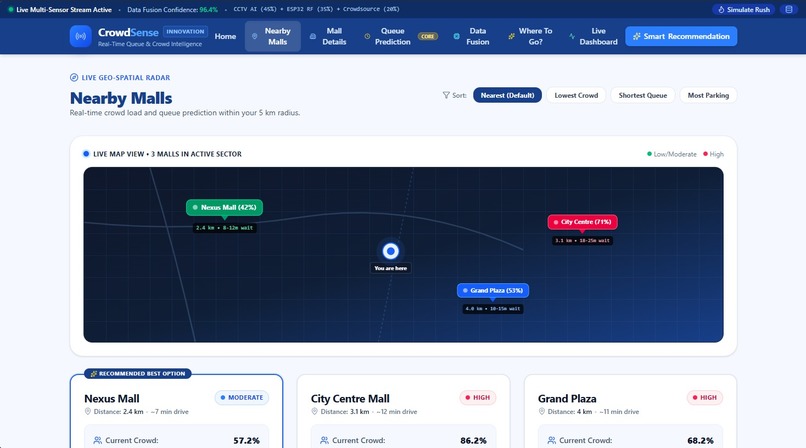Click the Nearby Malls page heading
Image resolution: width=806 pixels, height=448 pixels.
[x=121, y=98]
